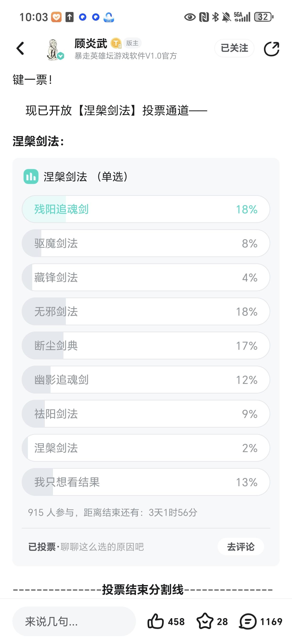Choose the 我只想看结果 option
The width and height of the screenshot is (292, 644).
click(146, 482)
